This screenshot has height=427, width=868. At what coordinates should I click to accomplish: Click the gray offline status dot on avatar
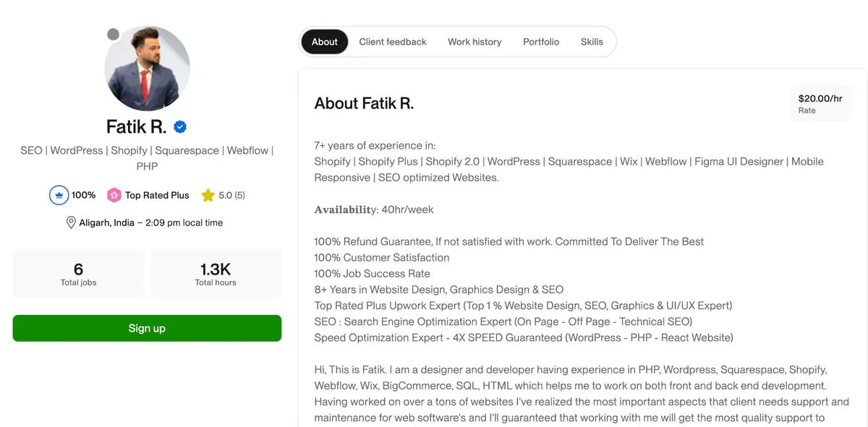113,35
